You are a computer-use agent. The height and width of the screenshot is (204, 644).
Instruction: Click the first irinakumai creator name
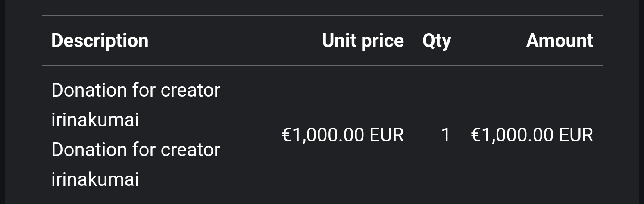[95, 119]
